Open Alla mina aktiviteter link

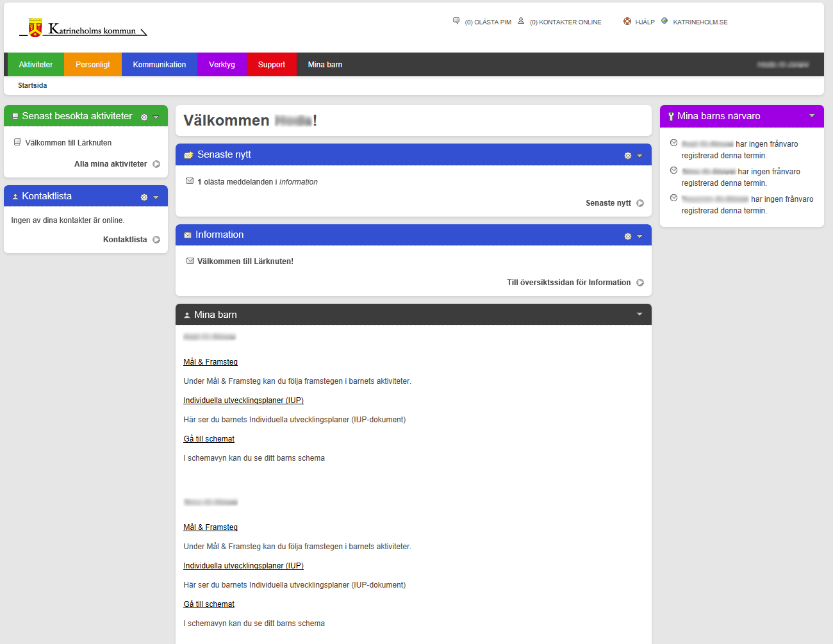[111, 164]
